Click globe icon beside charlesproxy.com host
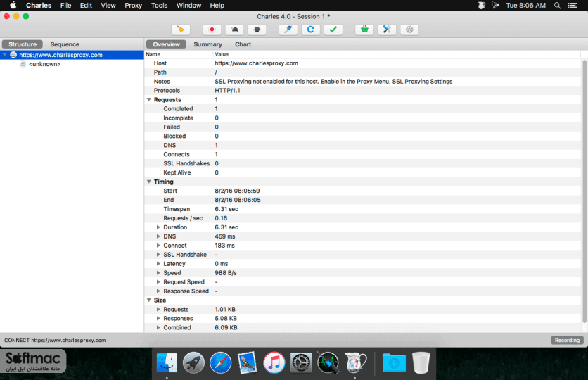This screenshot has height=380, width=588. point(13,55)
